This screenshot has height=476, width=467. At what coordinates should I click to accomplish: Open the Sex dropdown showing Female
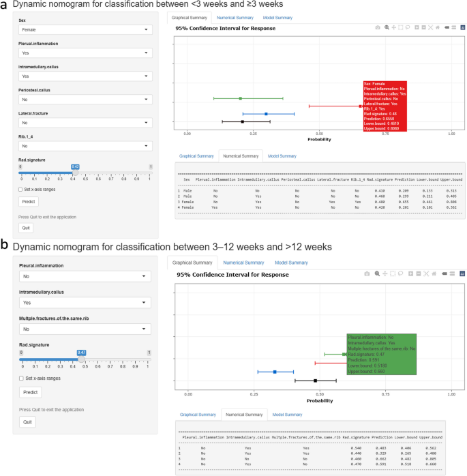click(85, 30)
